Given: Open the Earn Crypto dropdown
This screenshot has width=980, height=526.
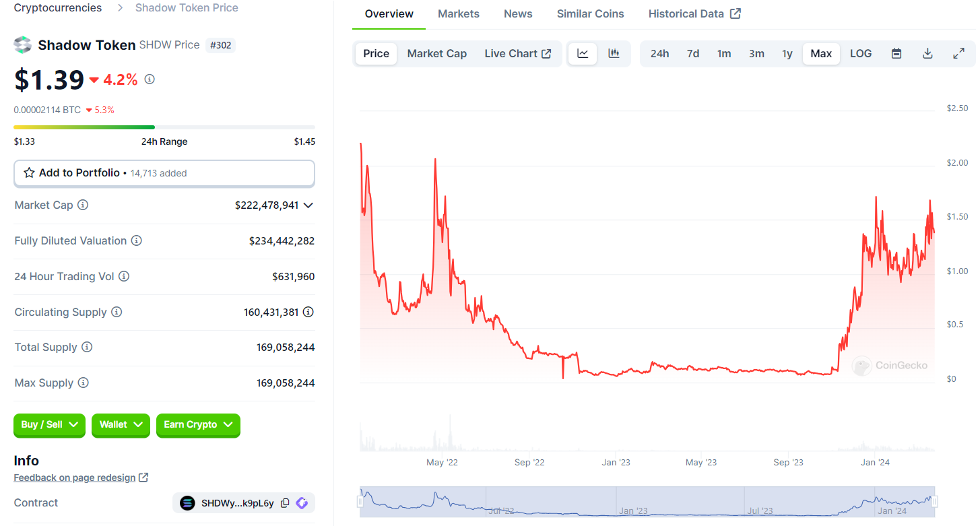Looking at the screenshot, I should click(197, 425).
